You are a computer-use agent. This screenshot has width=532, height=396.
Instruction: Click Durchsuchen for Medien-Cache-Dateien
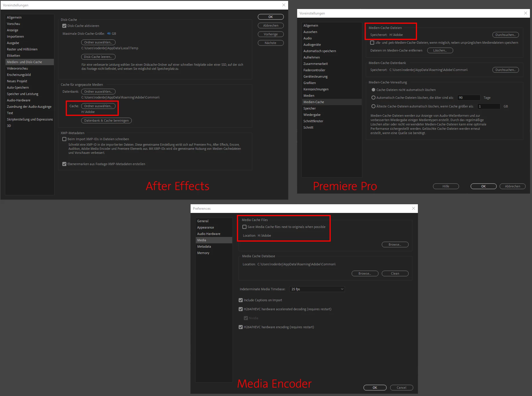coord(505,35)
